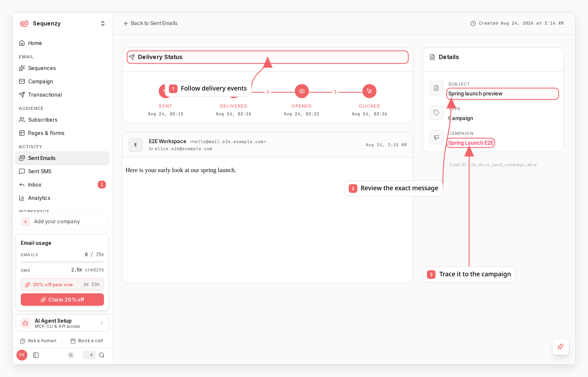Click the robot icon in AI Agent Setup
The width and height of the screenshot is (588, 377).
[x=25, y=323]
